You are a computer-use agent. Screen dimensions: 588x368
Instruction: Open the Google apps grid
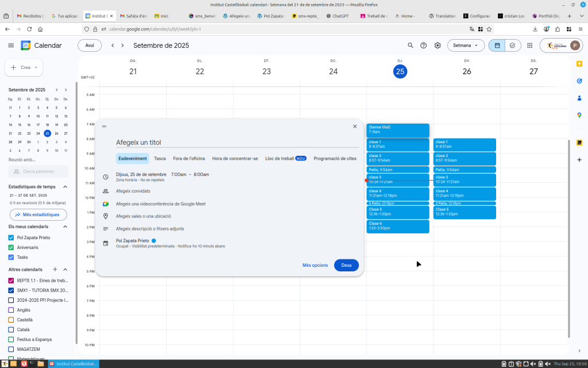[x=529, y=45]
